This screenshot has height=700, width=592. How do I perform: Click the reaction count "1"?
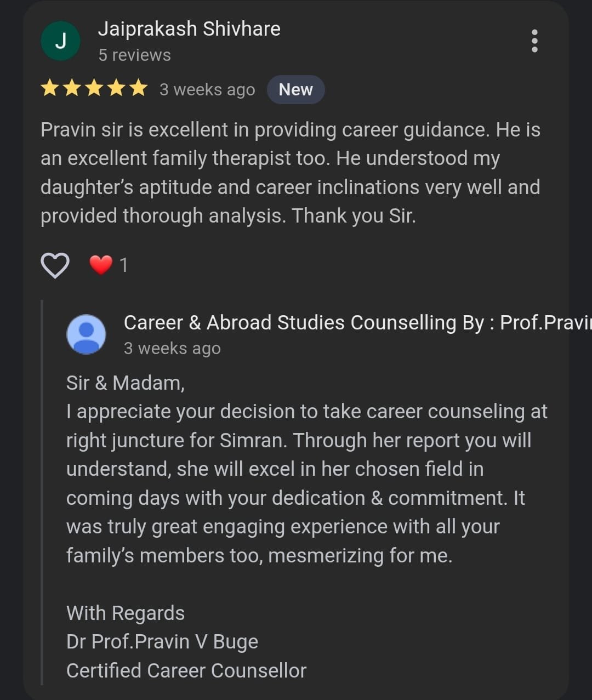point(124,265)
